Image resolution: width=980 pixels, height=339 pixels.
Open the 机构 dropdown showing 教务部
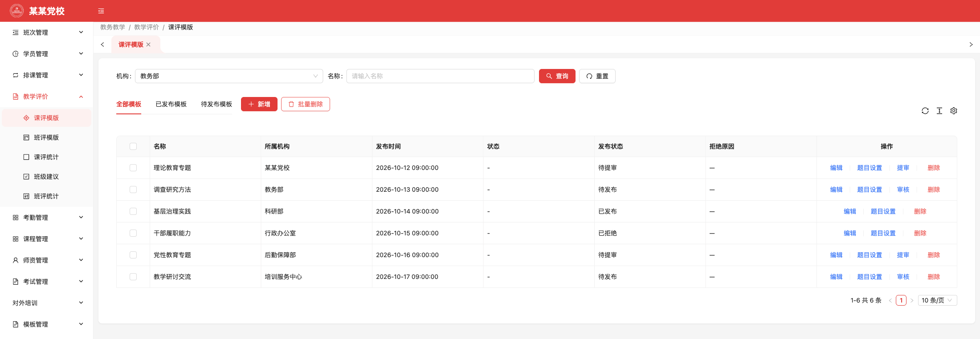point(229,76)
